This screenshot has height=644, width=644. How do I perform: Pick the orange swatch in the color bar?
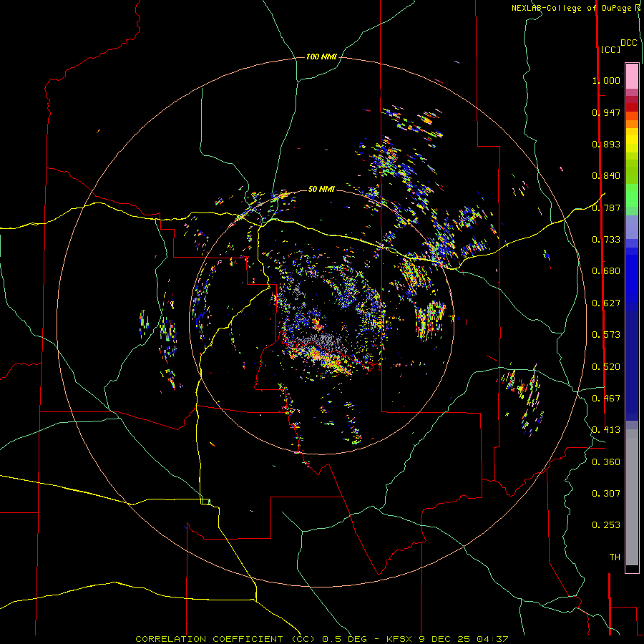632,124
